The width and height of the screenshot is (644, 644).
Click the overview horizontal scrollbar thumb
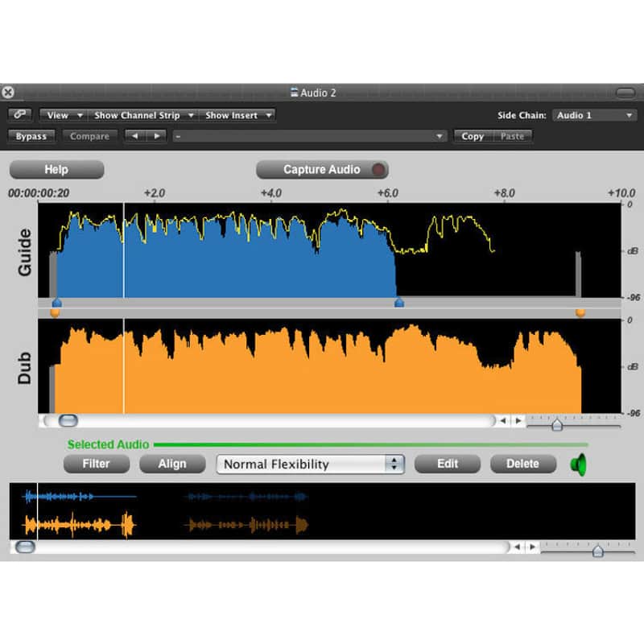25,547
